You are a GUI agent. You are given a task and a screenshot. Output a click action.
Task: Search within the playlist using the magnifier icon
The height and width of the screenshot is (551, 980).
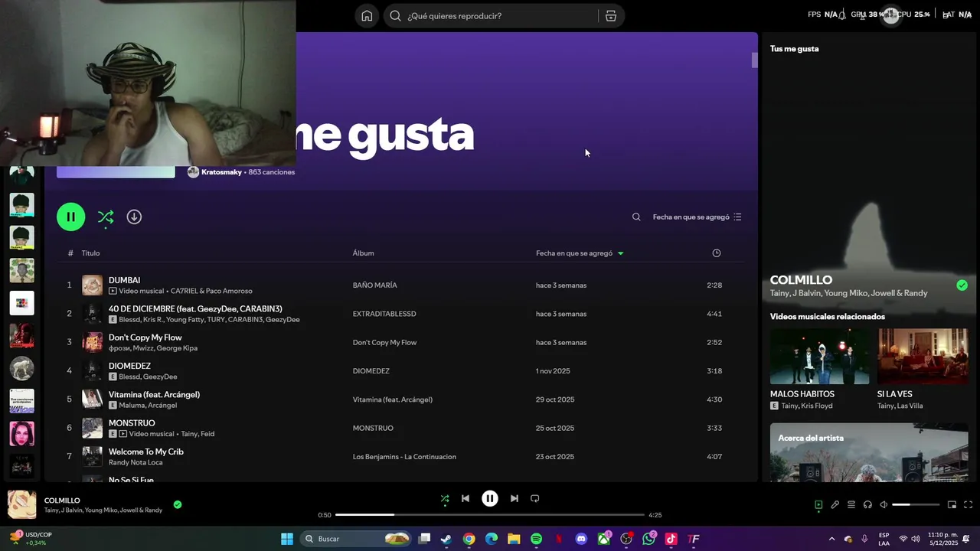[x=636, y=217]
